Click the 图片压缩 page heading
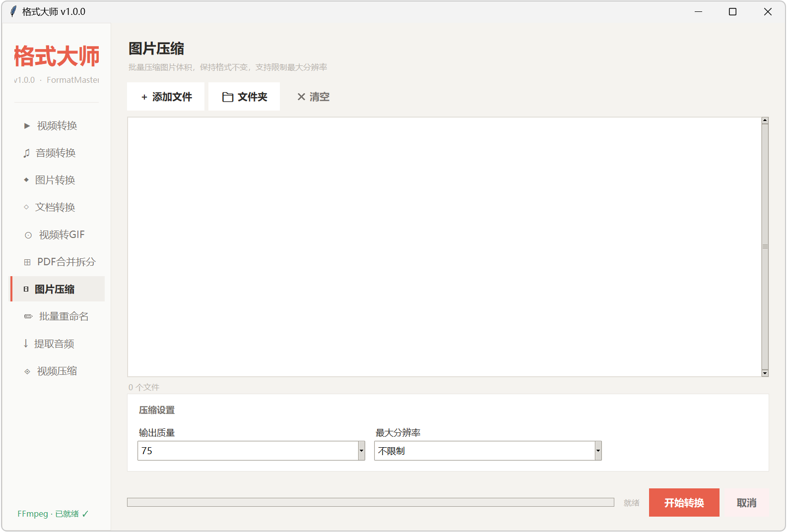Image resolution: width=787 pixels, height=532 pixels. coord(156,49)
